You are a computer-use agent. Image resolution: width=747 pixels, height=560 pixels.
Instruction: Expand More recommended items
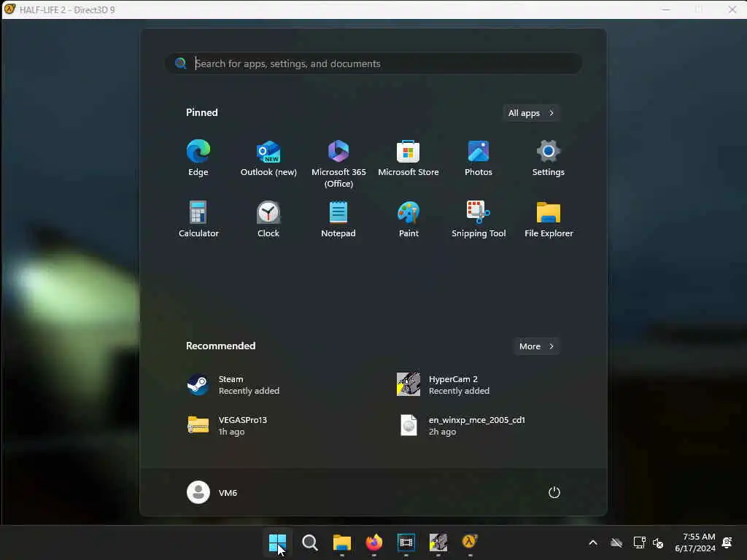click(x=536, y=346)
